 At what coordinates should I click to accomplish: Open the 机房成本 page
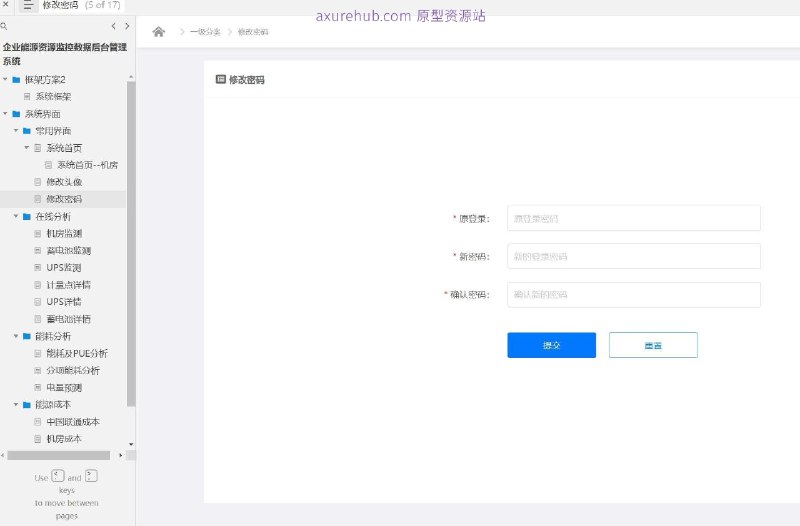coord(64,439)
